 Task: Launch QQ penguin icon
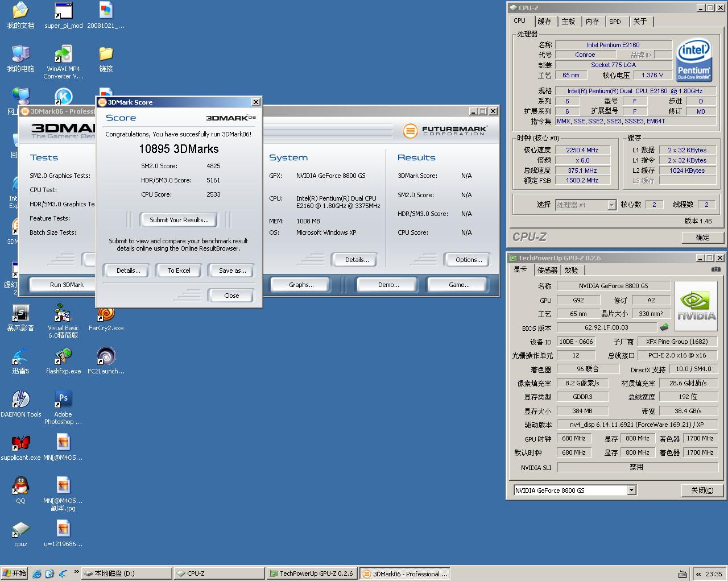pyautogui.click(x=20, y=490)
